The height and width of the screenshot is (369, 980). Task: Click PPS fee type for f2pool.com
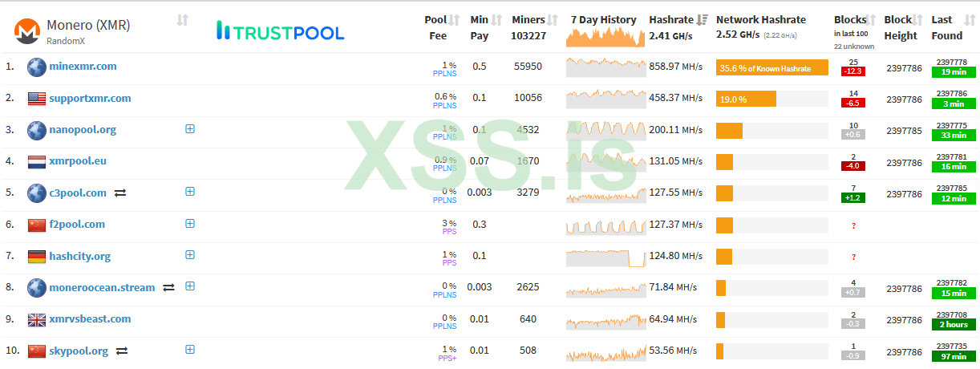click(x=449, y=231)
